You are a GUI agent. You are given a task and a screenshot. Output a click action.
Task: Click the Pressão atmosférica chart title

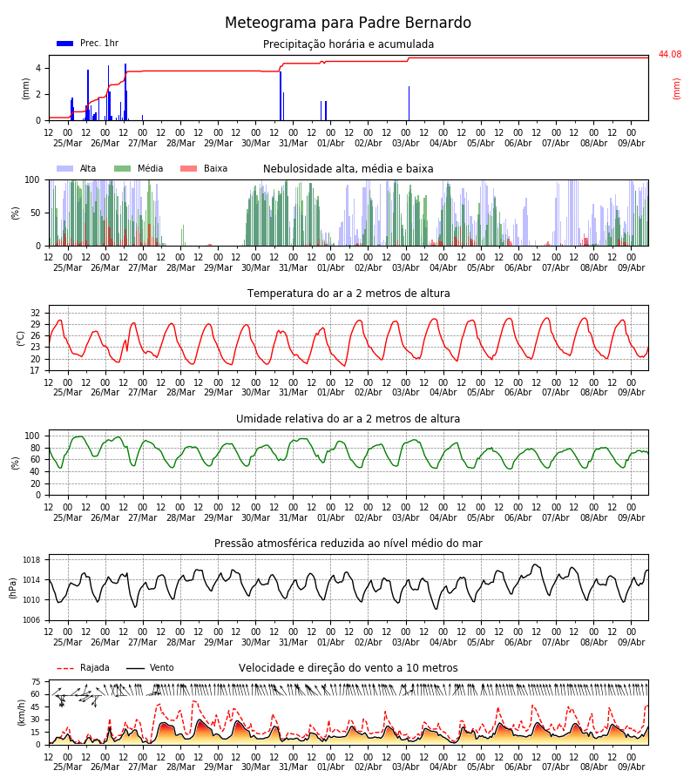pyautogui.click(x=348, y=543)
